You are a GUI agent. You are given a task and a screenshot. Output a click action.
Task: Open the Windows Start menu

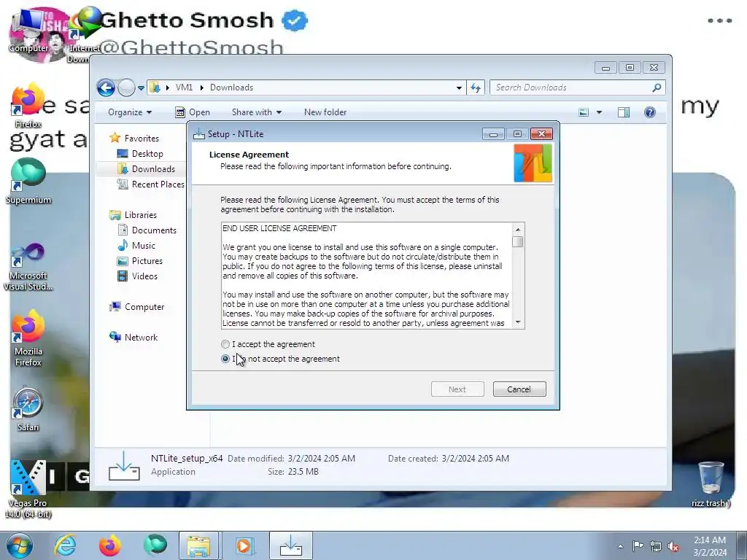[x=20, y=545]
